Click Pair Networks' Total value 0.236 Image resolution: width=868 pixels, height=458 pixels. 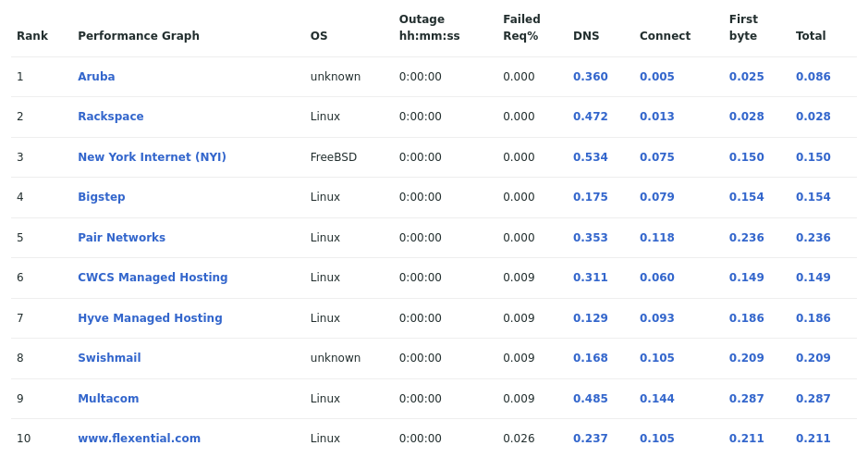tap(813, 238)
